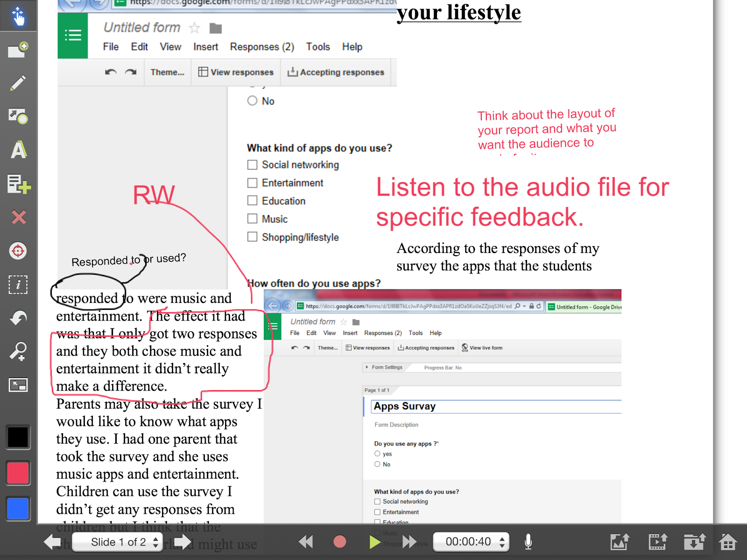Open the picture frame tool below zoom
Screen dimensions: 747x560
(18, 385)
